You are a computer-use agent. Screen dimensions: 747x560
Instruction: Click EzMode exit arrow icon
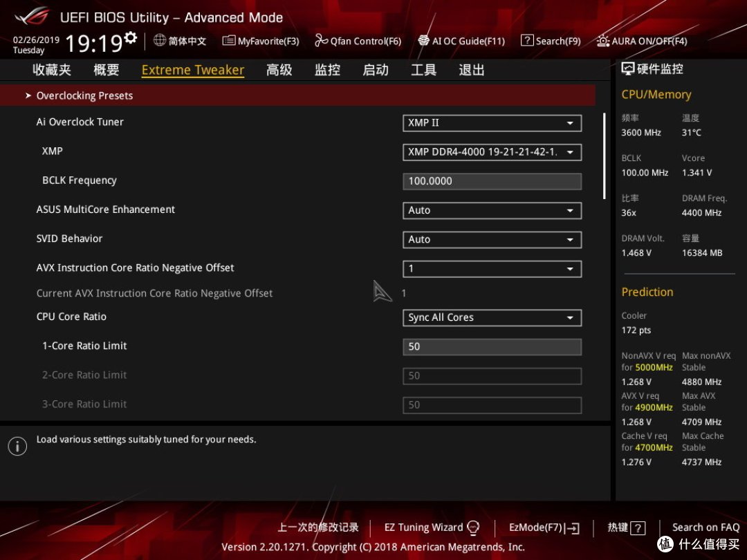(573, 528)
